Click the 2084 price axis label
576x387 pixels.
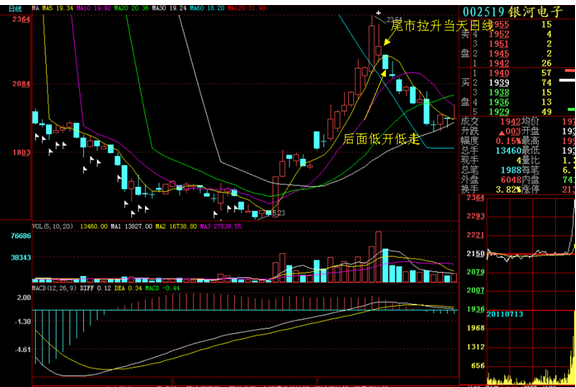point(21,84)
